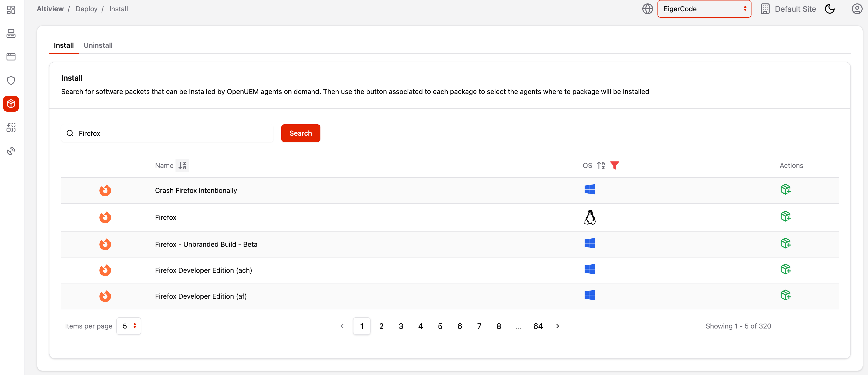Click Deploy in the breadcrumb
The width and height of the screenshot is (868, 375).
pyautogui.click(x=86, y=9)
